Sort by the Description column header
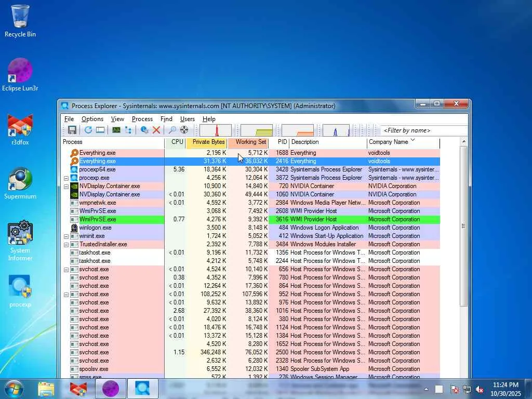 pyautogui.click(x=328, y=142)
